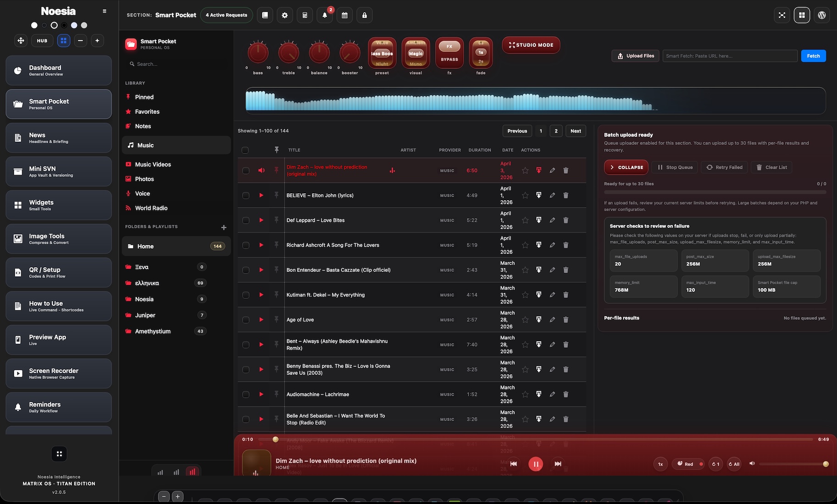Click the WordPress icon at top right
Viewport: 837px width, 504px height.
coord(822,15)
